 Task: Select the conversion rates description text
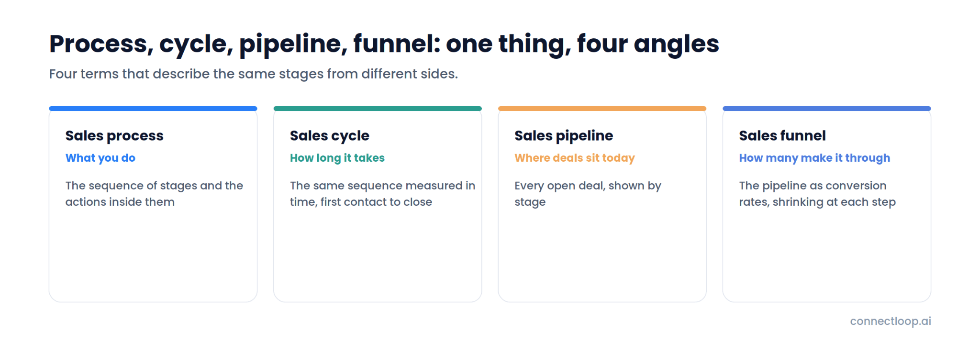click(817, 194)
